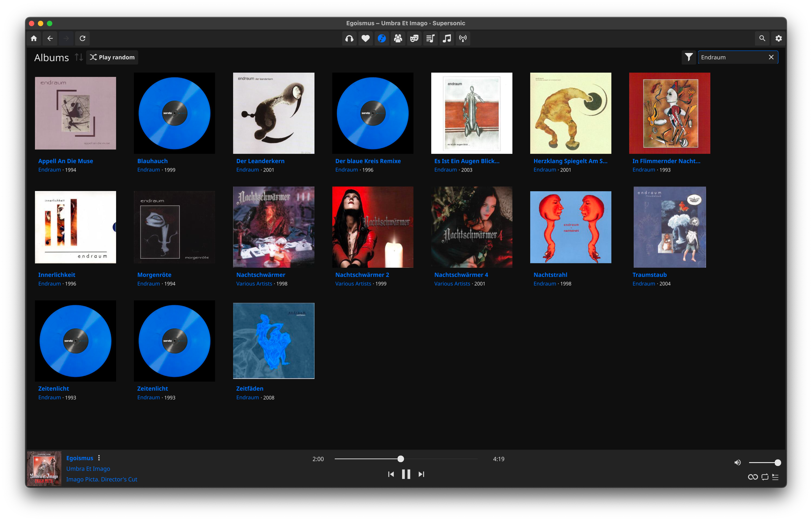Open the Tracks music note page
The width and height of the screenshot is (812, 521).
[447, 39]
